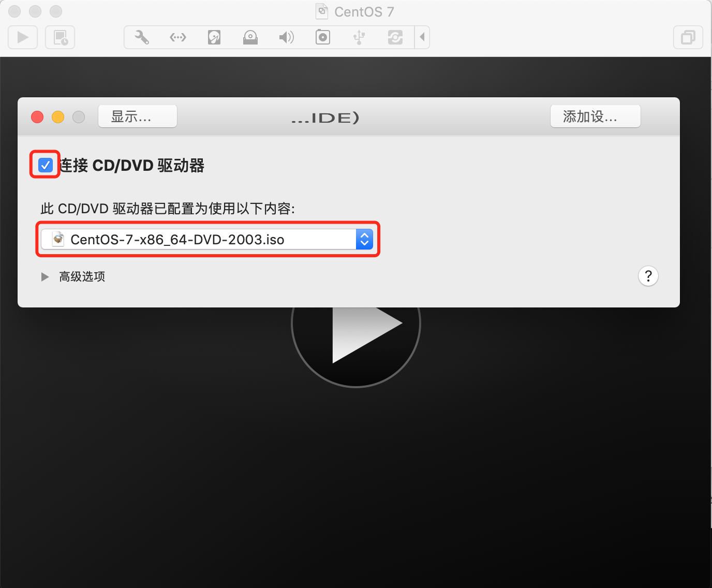The height and width of the screenshot is (588, 712).
Task: Click the sound speaker toolbar icon
Action: (x=286, y=37)
